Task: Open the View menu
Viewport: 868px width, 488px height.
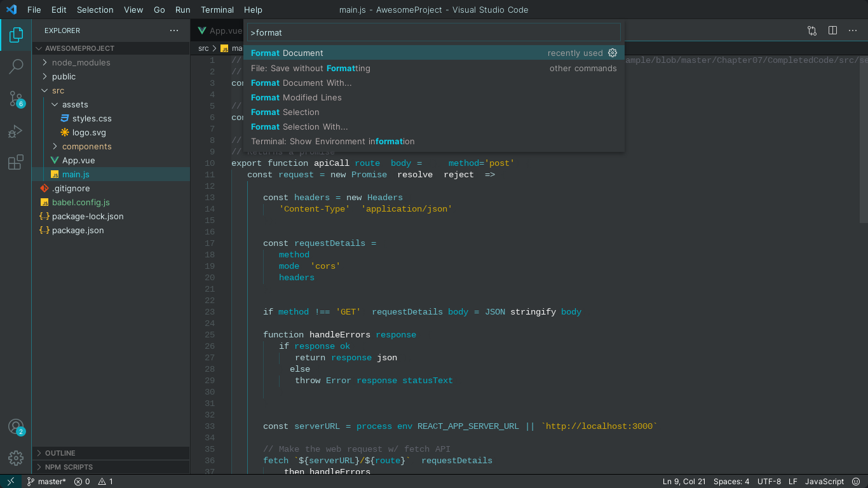Action: [133, 10]
